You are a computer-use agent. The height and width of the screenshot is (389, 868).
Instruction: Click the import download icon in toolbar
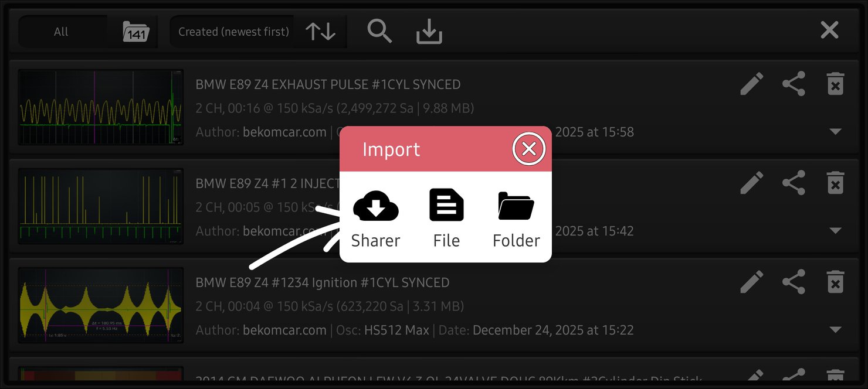[x=429, y=32]
